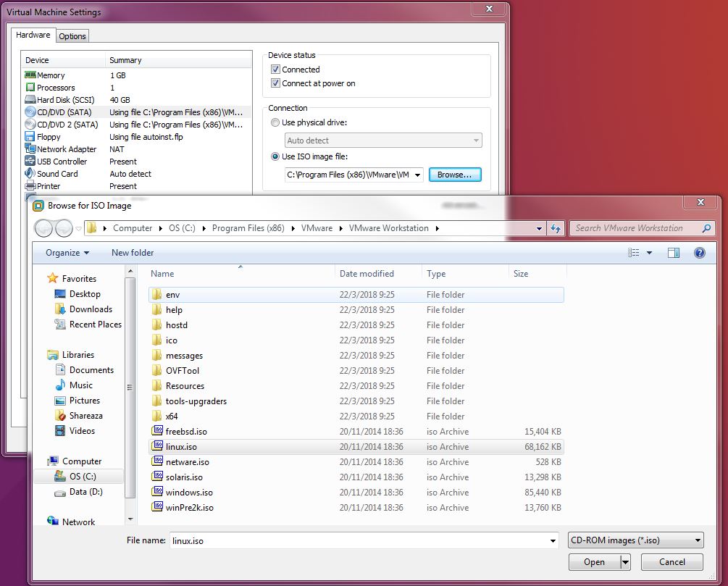Click the Open button
The height and width of the screenshot is (586, 728).
(x=594, y=562)
